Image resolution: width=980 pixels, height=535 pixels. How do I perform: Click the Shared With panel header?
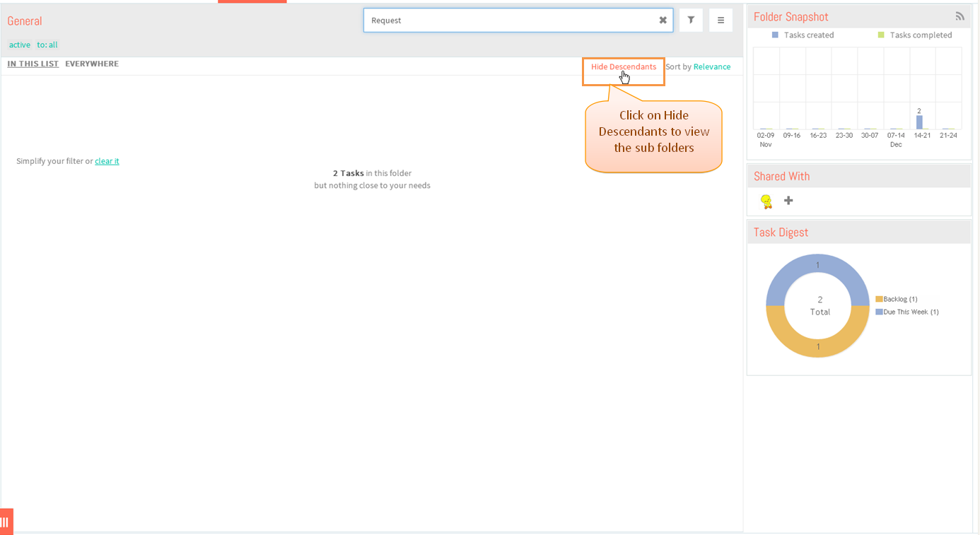859,176
